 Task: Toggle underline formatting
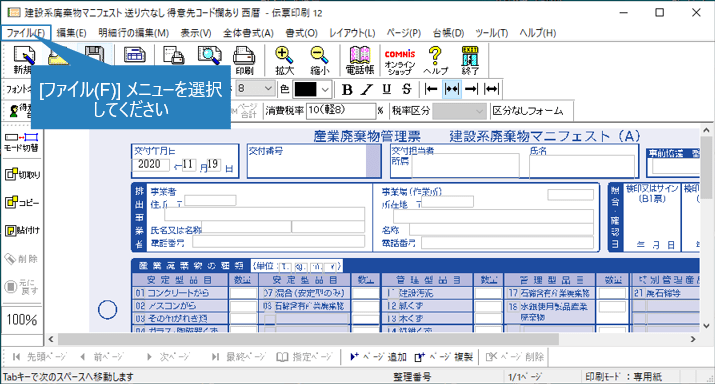387,89
